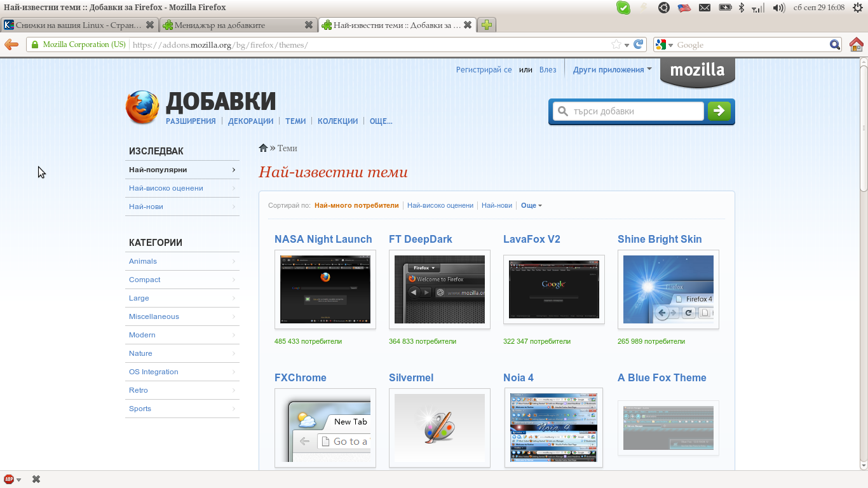The image size is (868, 488).
Task: Click the green lock site identity icon
Action: click(x=35, y=44)
